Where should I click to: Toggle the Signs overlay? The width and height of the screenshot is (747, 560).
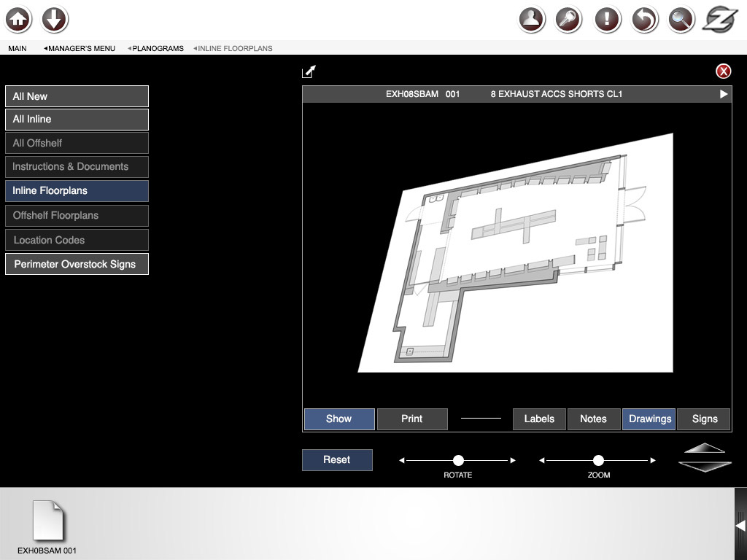coord(704,419)
